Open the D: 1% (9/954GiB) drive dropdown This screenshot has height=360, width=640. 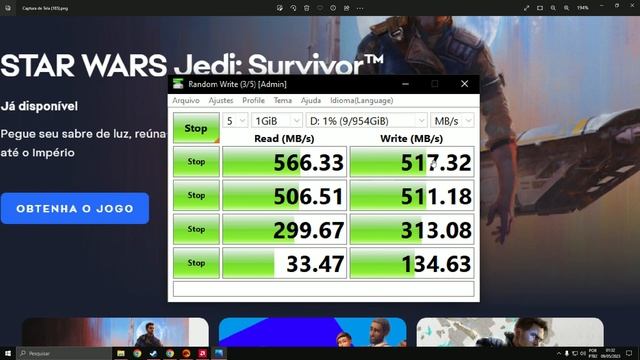(x=367, y=121)
